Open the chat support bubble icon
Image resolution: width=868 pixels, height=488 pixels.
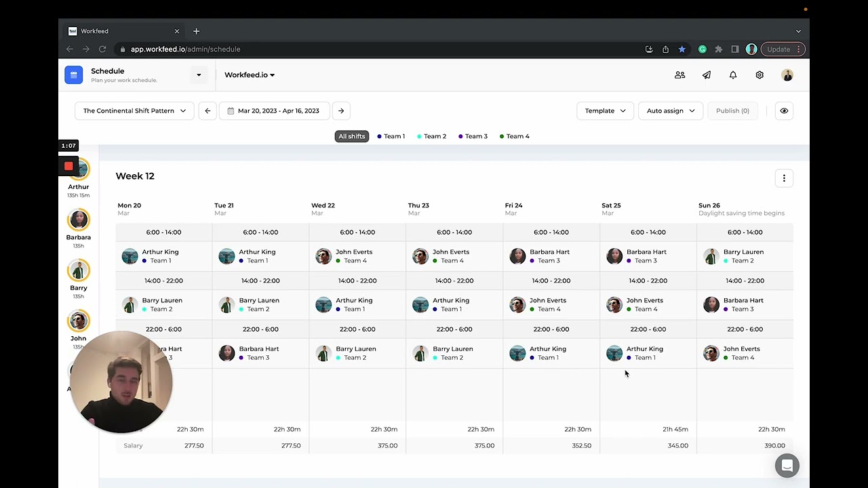pos(787,466)
